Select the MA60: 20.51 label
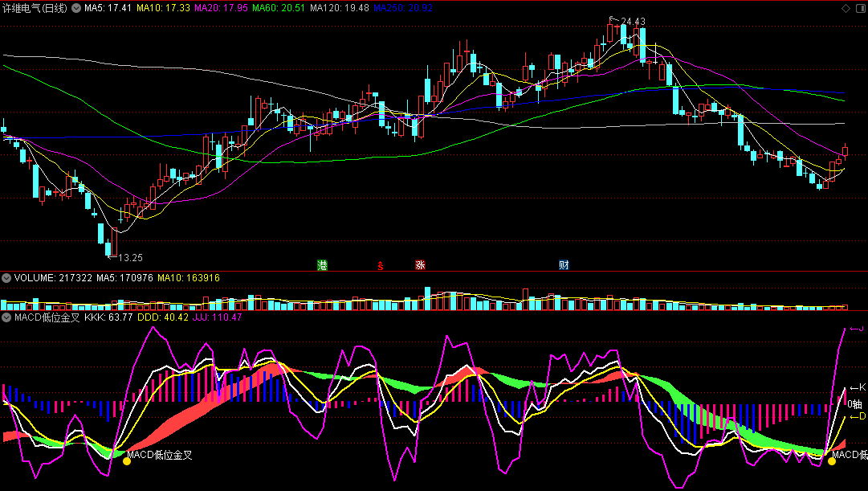The height and width of the screenshot is (491, 868). pyautogui.click(x=279, y=8)
